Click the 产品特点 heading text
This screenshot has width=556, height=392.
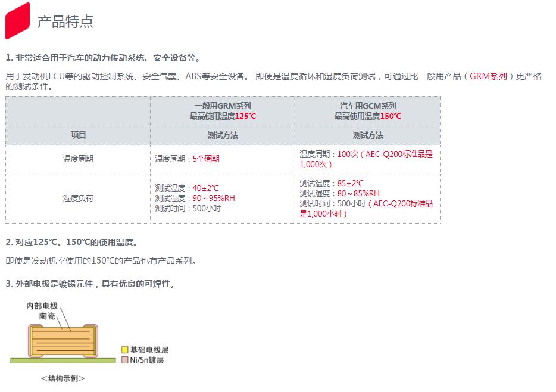pyautogui.click(x=65, y=21)
